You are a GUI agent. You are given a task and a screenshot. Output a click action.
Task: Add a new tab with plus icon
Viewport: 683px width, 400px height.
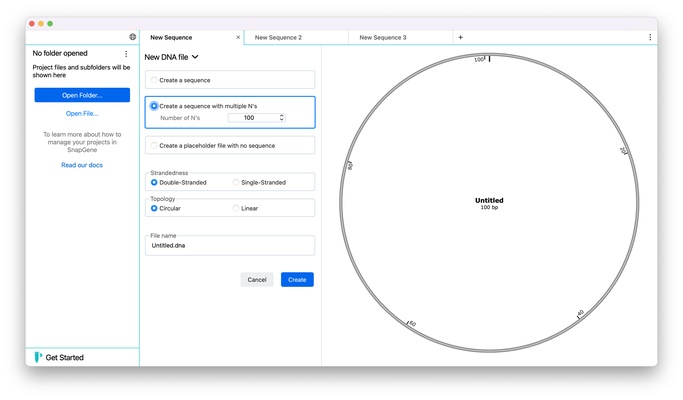click(460, 37)
